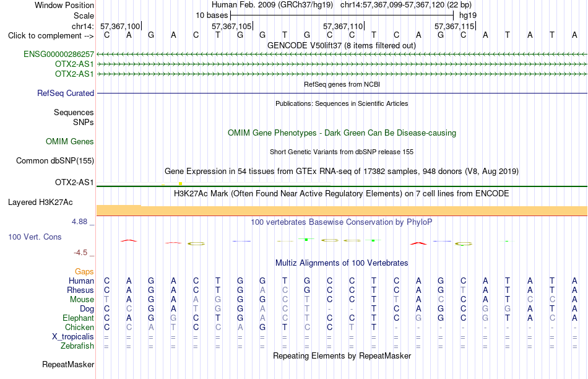Select the Elephant species label
Screen dimensions: 588x379
[79, 318]
